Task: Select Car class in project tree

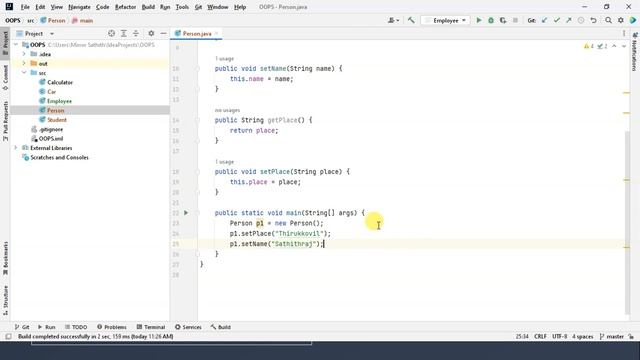Action: (x=51, y=91)
